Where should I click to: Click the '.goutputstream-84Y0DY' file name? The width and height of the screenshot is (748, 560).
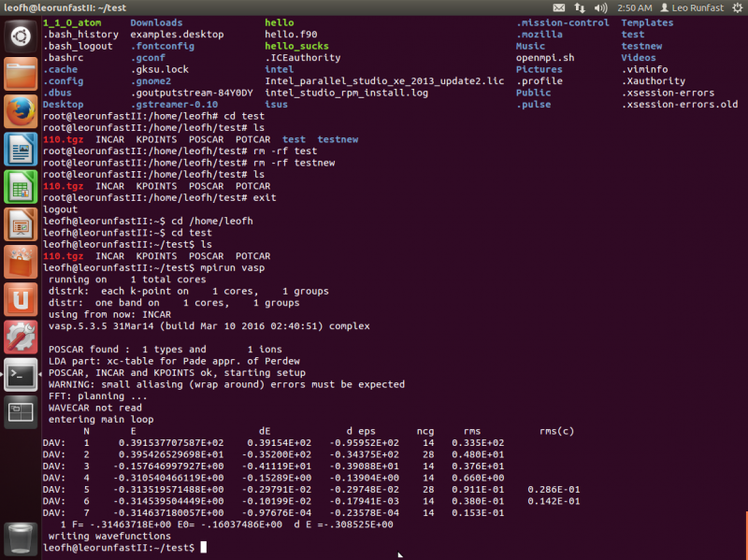(x=192, y=93)
